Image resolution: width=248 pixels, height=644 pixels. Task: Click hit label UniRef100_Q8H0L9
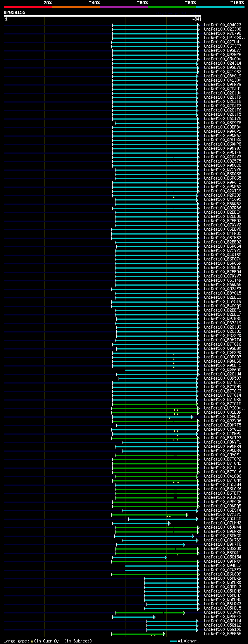[x=222, y=76]
